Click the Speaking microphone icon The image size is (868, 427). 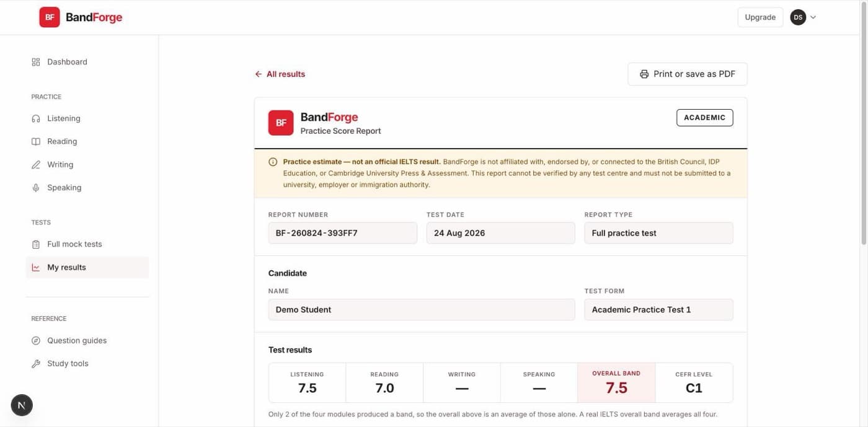36,188
